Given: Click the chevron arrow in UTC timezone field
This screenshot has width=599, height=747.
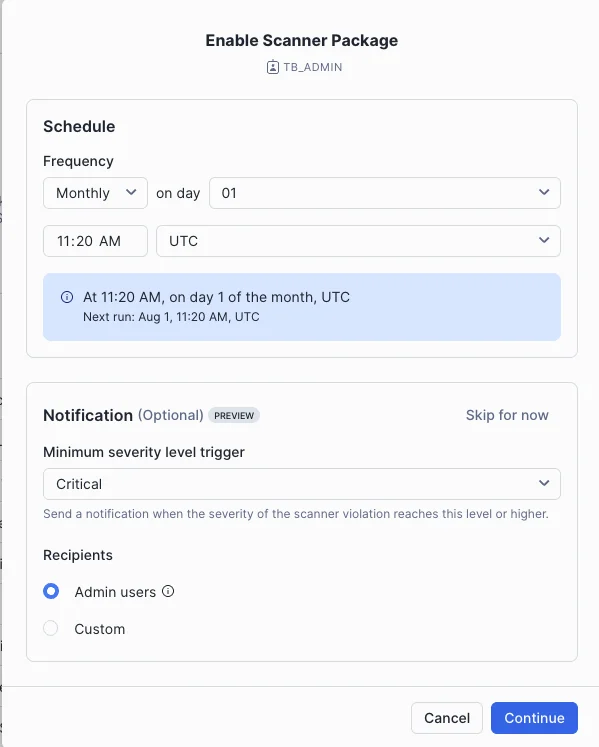Looking at the screenshot, I should click(544, 241).
